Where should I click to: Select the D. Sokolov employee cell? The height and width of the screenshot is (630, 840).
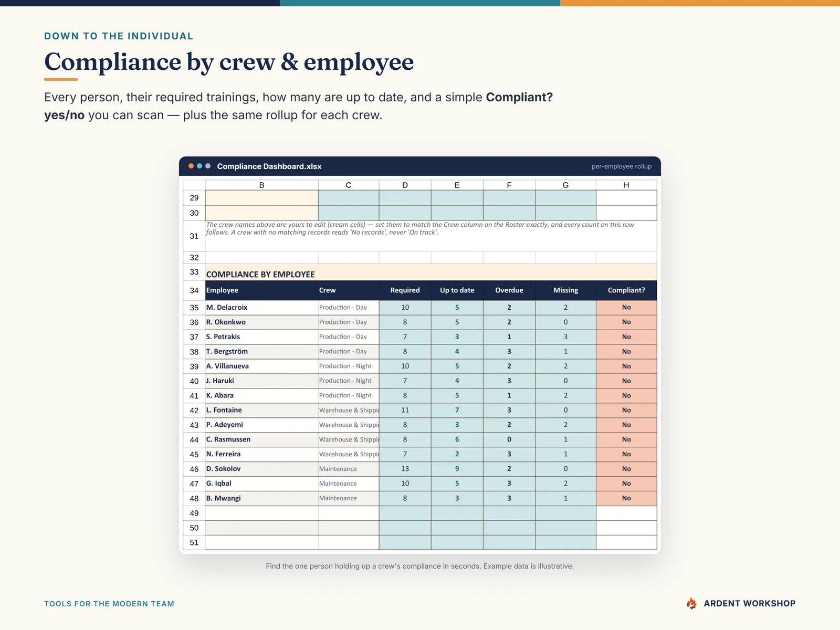(261, 469)
